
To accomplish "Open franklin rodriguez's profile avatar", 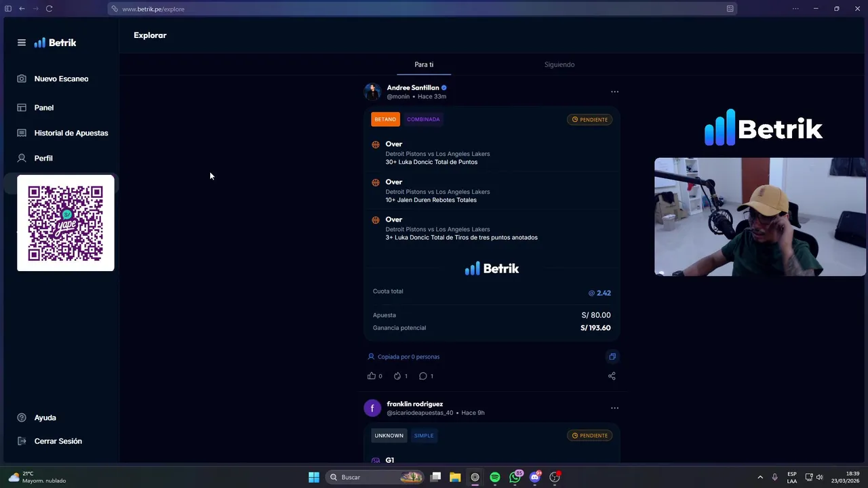I will (x=372, y=408).
